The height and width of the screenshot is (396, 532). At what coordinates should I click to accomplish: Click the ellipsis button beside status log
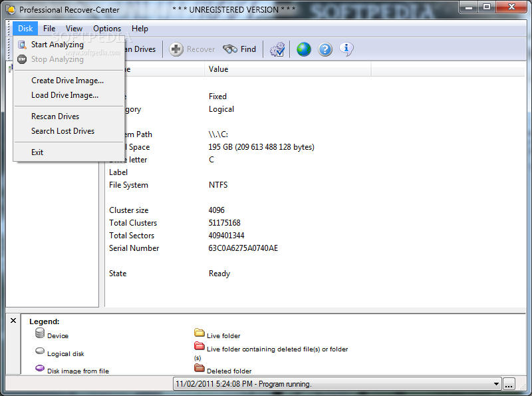(x=509, y=384)
